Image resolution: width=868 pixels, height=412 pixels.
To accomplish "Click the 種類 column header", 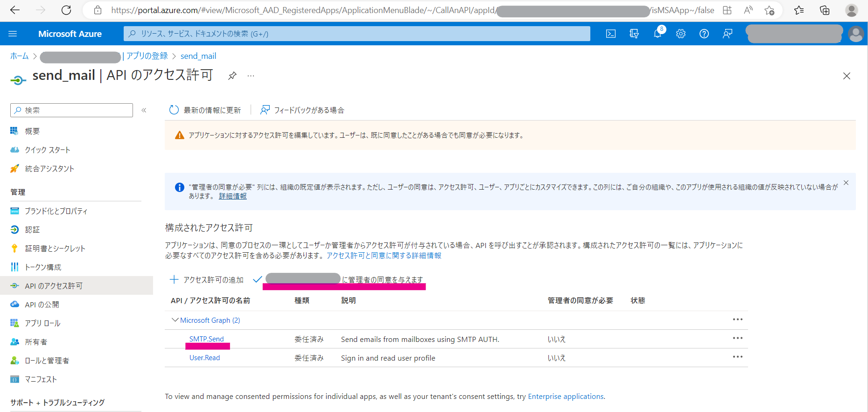I will click(302, 300).
